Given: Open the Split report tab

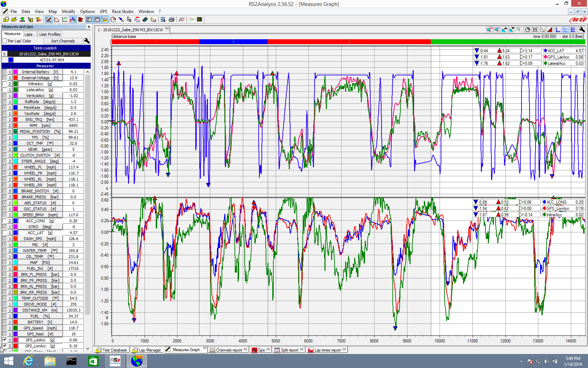Looking at the screenshot, I should point(289,350).
